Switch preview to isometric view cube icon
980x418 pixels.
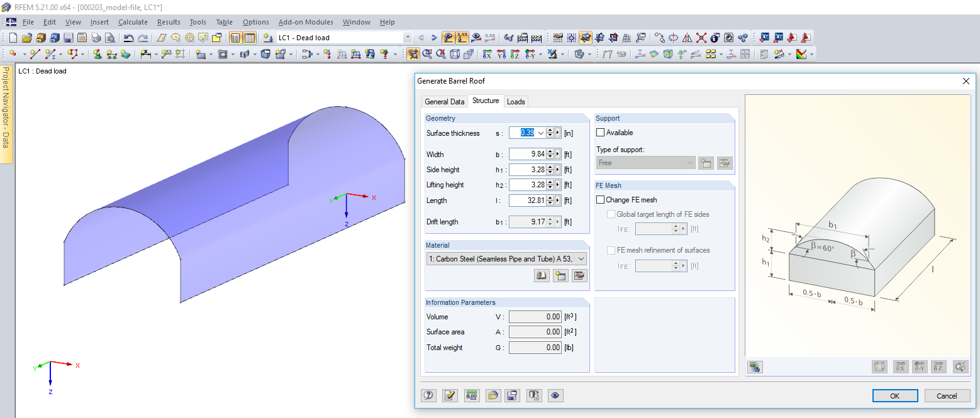pyautogui.click(x=879, y=366)
